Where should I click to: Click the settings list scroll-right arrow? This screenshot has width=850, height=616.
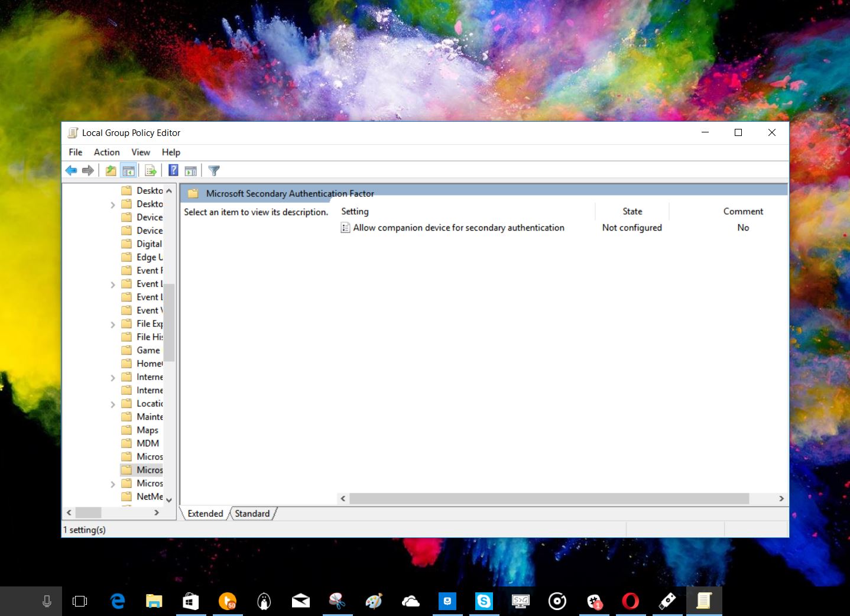pos(781,498)
